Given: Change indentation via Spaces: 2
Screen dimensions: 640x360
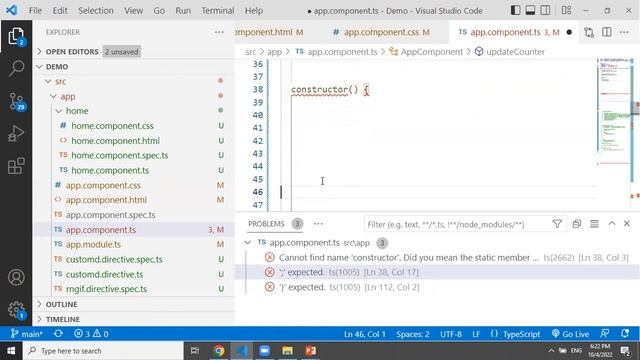Looking at the screenshot, I should click(413, 334).
